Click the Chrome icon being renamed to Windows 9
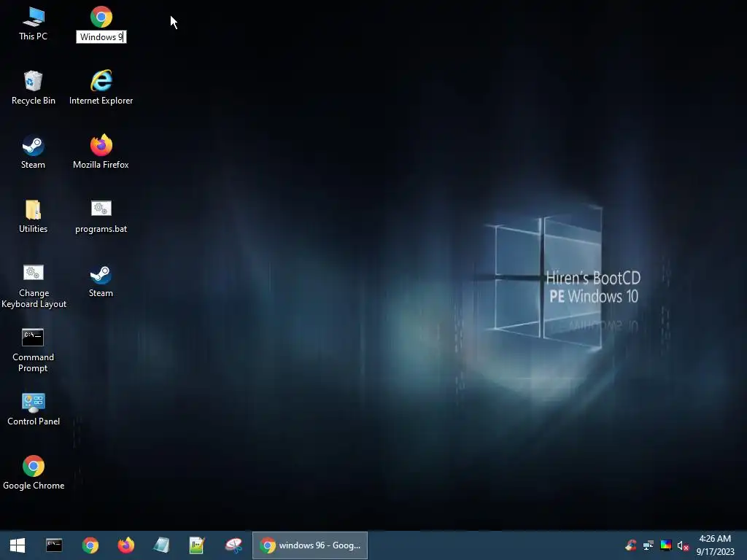Viewport: 747px width, 560px height. (x=101, y=17)
